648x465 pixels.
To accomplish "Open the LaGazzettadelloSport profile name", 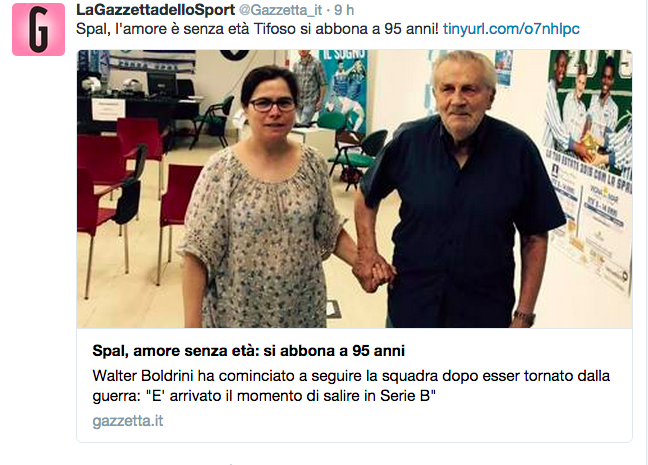I will [x=155, y=10].
